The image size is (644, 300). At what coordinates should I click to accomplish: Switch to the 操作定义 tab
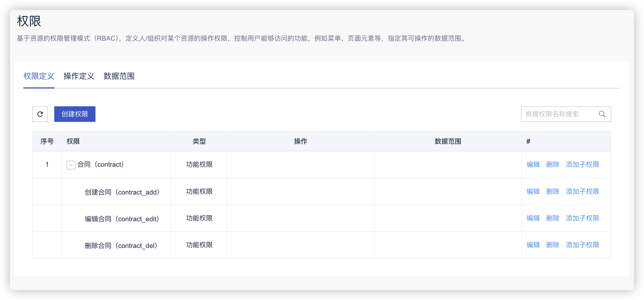(79, 76)
